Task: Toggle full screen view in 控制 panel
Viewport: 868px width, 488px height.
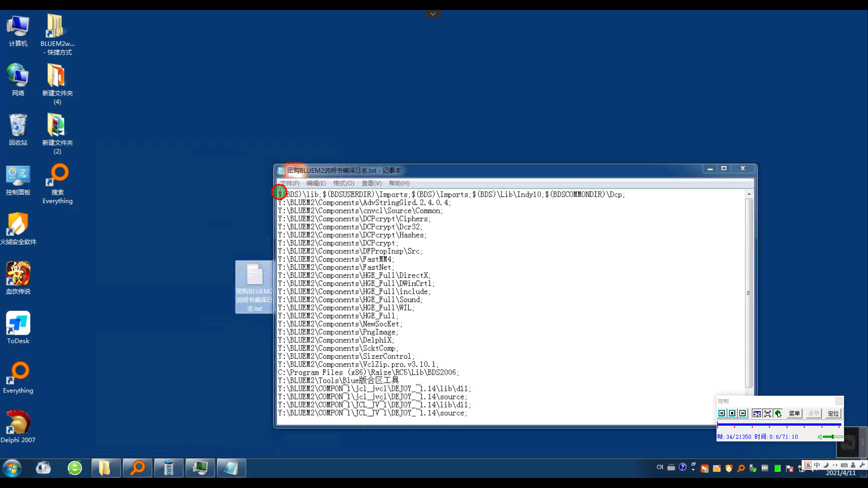Action: click(x=767, y=413)
